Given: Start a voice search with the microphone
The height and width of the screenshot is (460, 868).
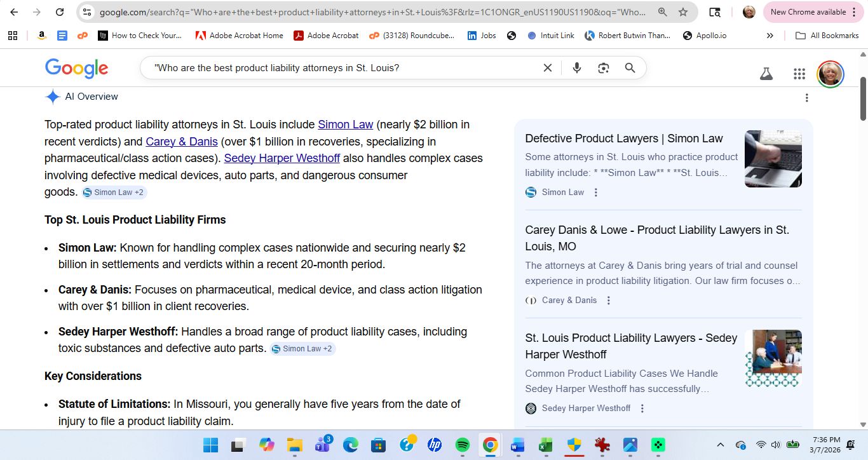Looking at the screenshot, I should [577, 68].
